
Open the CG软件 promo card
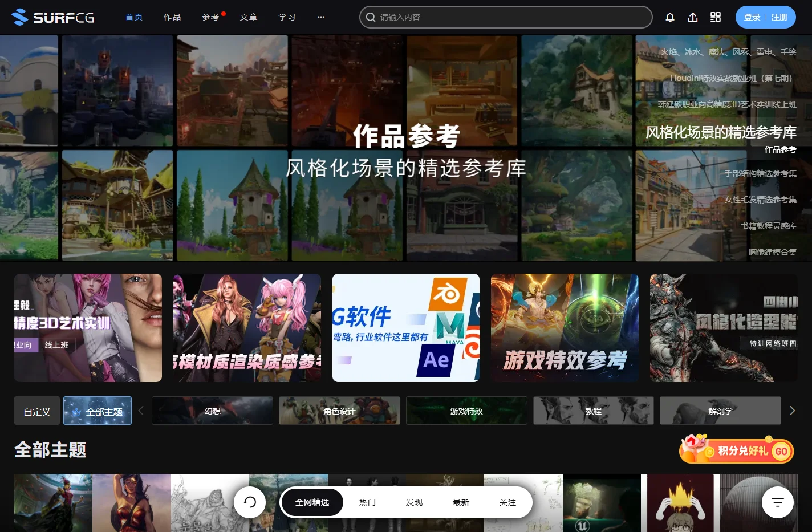click(x=406, y=328)
